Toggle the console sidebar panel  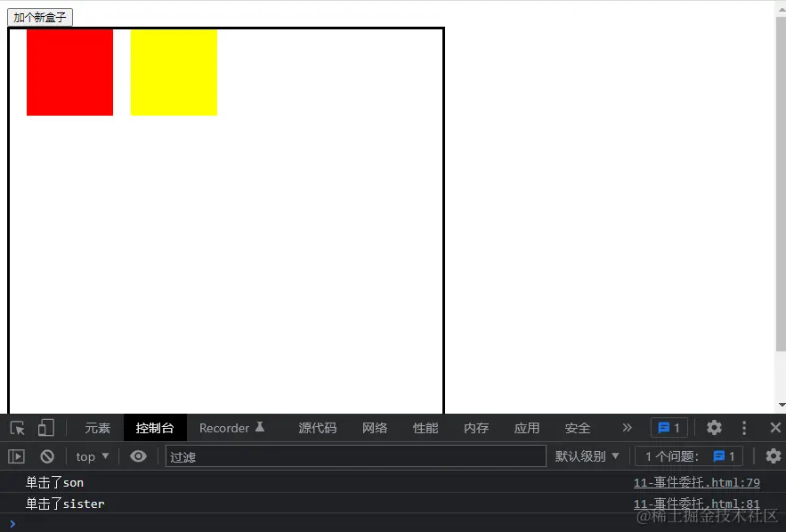(x=15, y=455)
